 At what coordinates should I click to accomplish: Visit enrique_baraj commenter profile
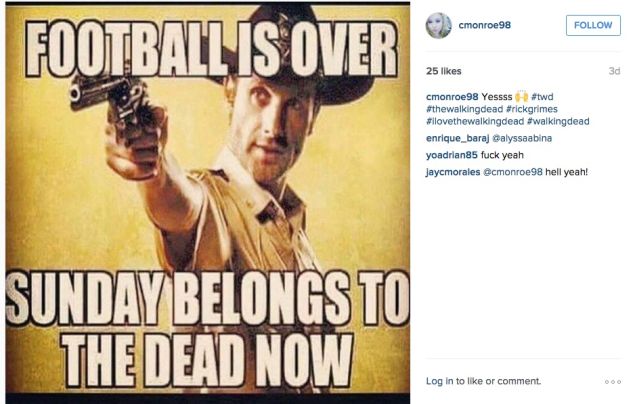coord(458,138)
